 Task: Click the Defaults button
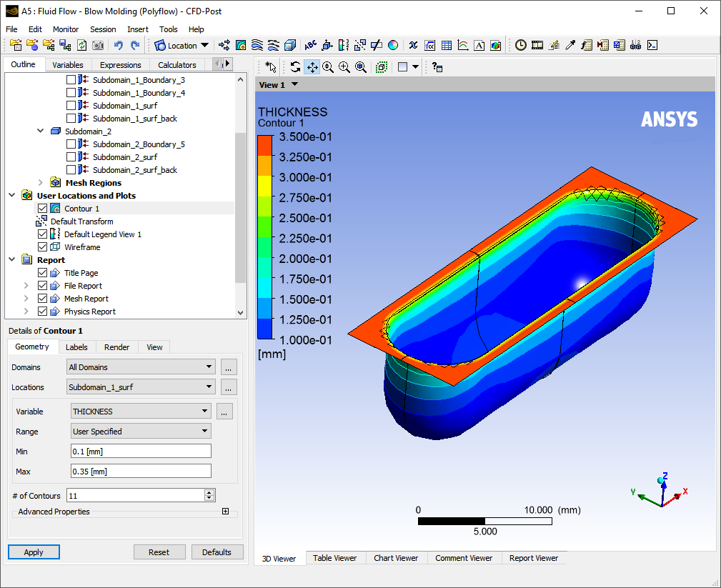point(217,552)
